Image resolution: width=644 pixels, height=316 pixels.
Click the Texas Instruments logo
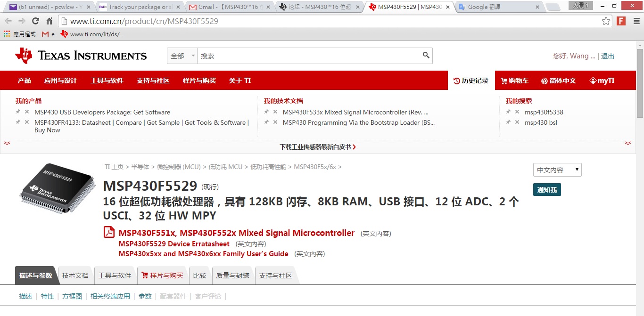(x=81, y=56)
